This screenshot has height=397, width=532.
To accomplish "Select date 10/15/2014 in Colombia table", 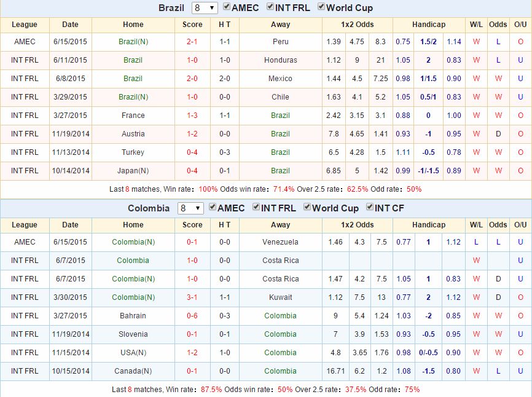I will [x=71, y=371].
